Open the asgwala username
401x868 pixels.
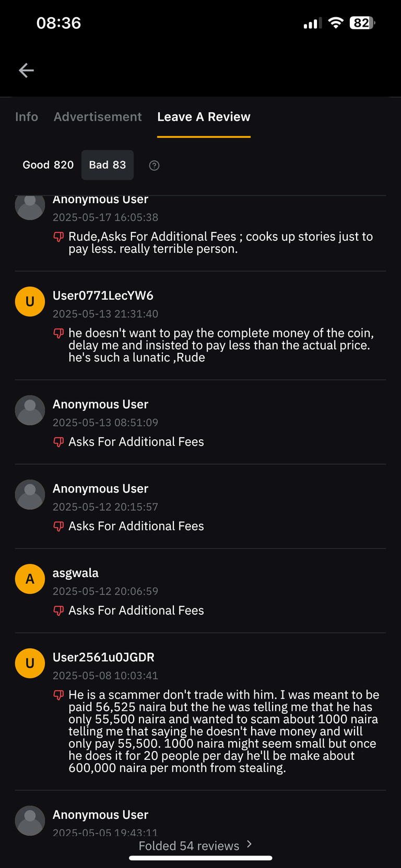pyautogui.click(x=76, y=573)
